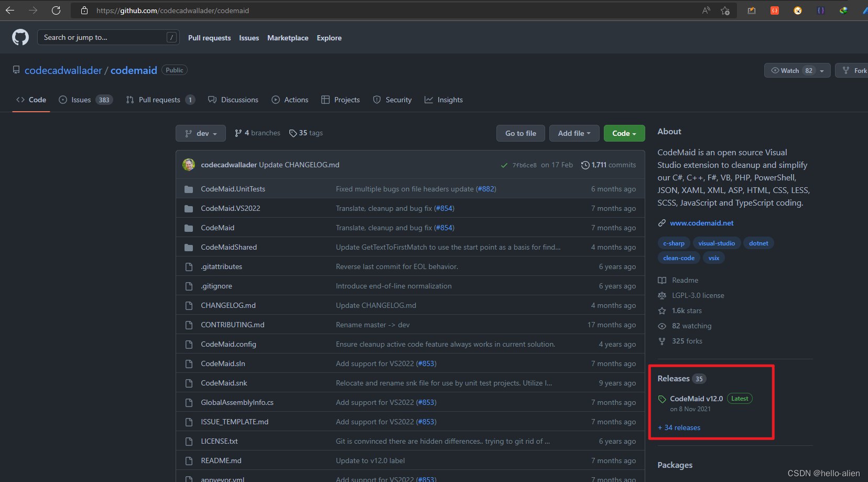Click the dotnet topic tag

coord(758,243)
